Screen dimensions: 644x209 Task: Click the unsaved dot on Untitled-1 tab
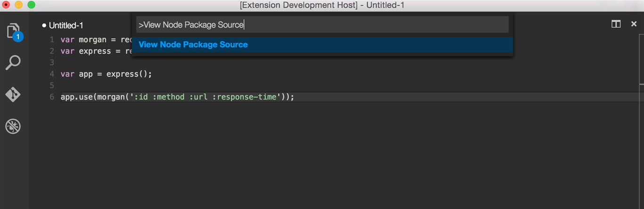click(44, 25)
